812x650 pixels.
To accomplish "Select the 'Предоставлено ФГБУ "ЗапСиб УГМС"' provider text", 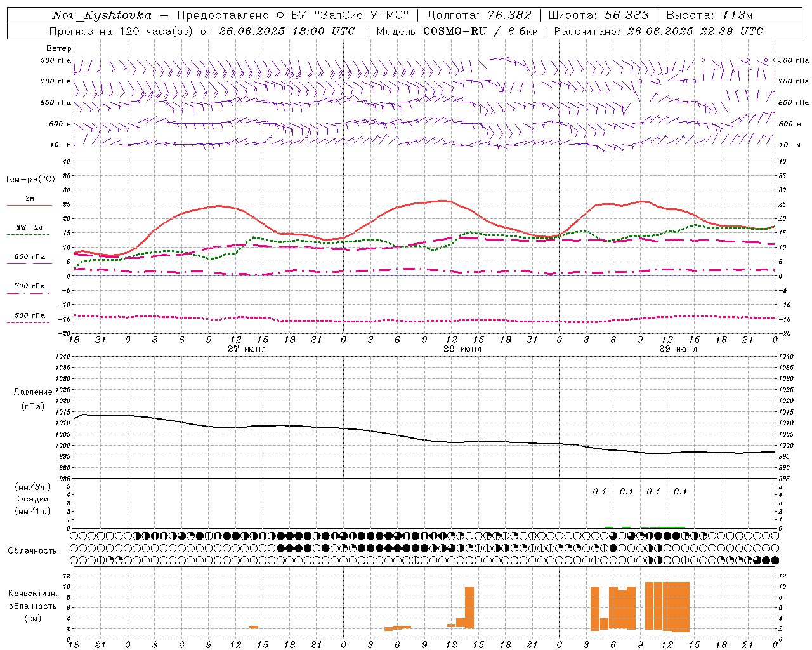I will (x=293, y=15).
